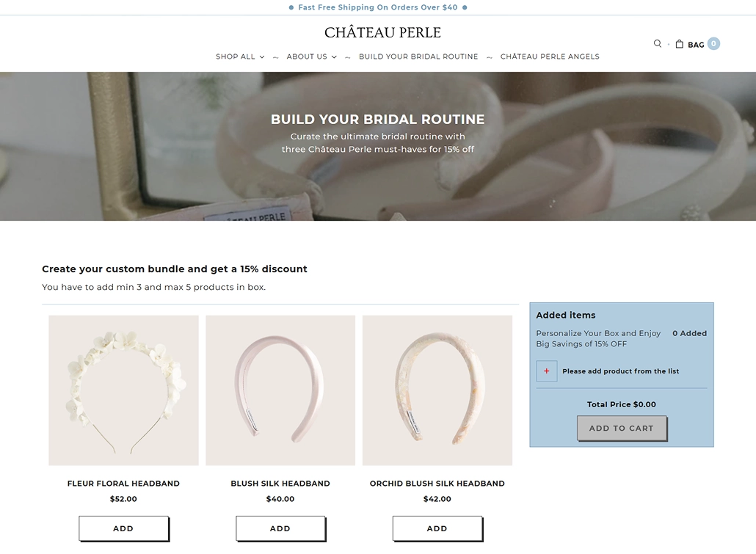Image resolution: width=756 pixels, height=554 pixels.
Task: Open the Château Perle Angels page
Action: [x=550, y=57]
